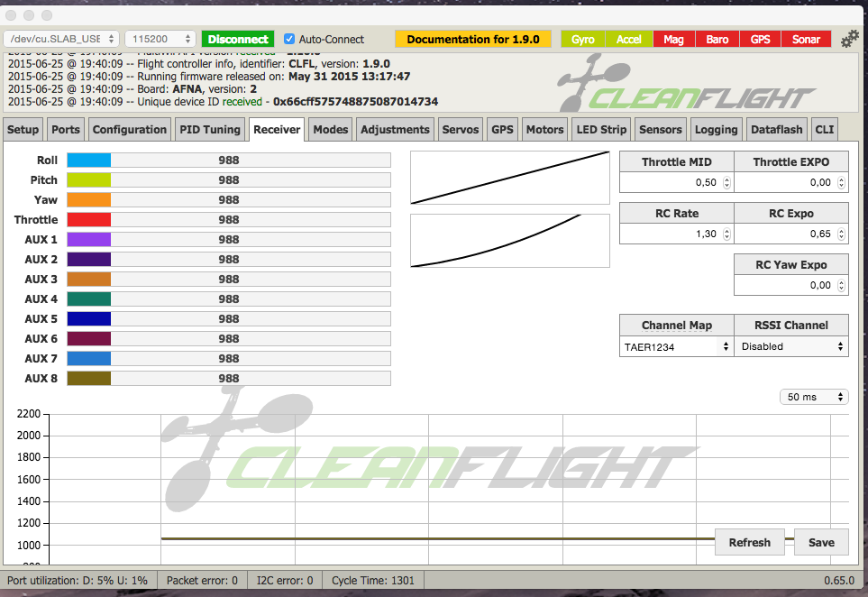Image resolution: width=868 pixels, height=597 pixels.
Task: Open the Motors tab
Action: coord(544,130)
